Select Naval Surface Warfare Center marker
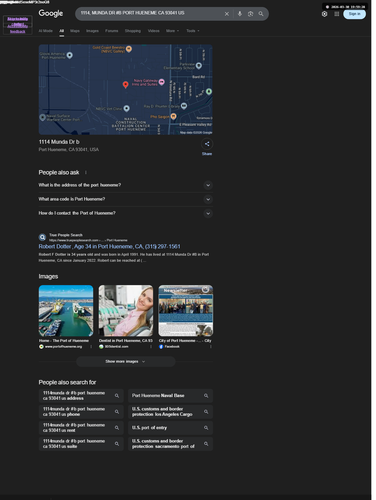376x500 pixels. pyautogui.click(x=42, y=117)
